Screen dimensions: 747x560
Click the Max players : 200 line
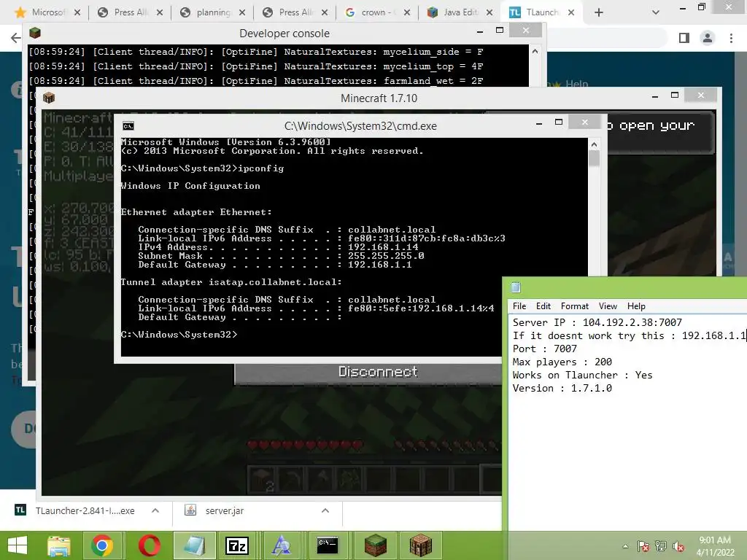click(x=562, y=362)
